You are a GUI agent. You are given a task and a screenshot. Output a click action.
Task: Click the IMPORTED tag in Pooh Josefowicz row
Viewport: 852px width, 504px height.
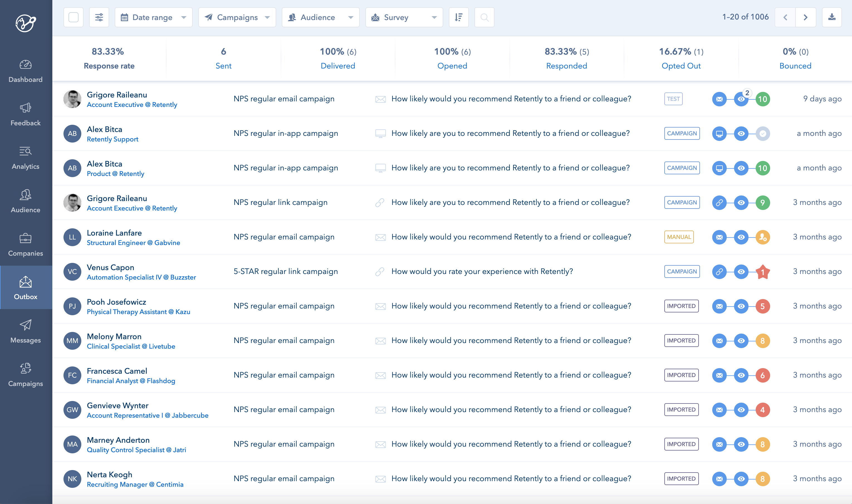[681, 306]
